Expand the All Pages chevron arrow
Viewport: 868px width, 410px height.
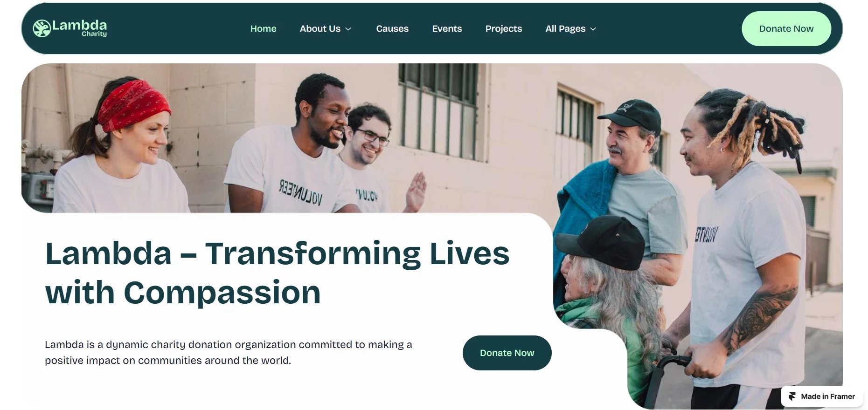[593, 29]
